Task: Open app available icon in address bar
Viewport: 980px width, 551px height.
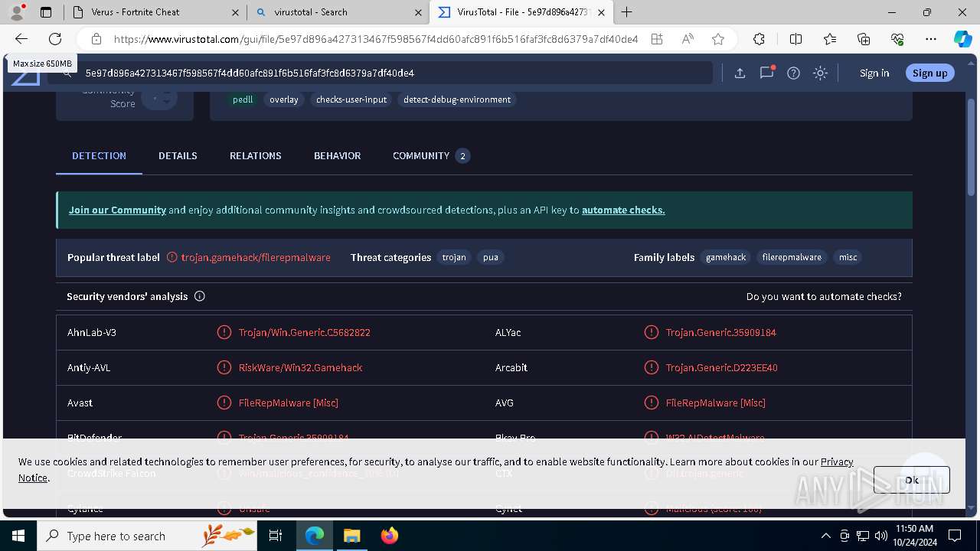Action: [x=656, y=39]
